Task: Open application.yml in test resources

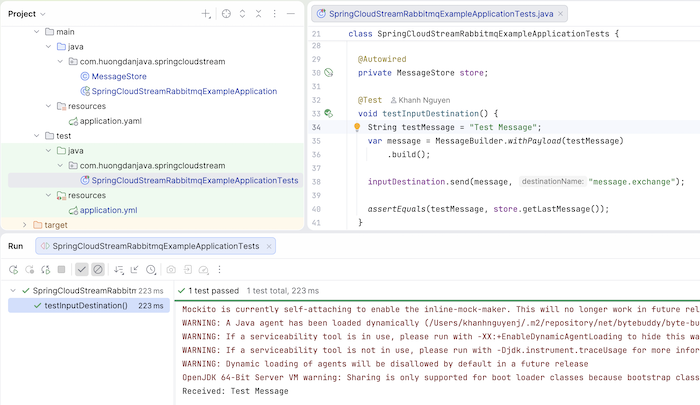Action: pos(108,210)
